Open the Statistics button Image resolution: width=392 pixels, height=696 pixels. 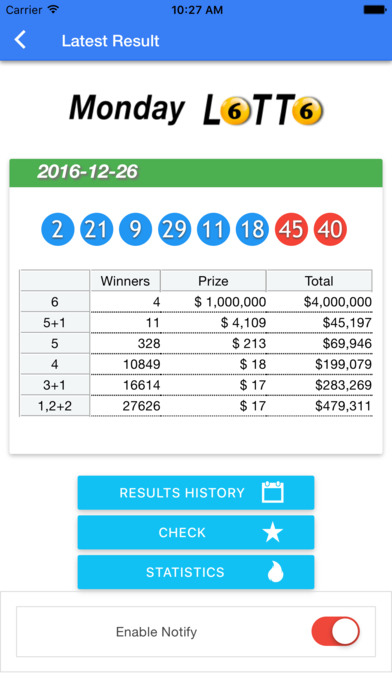196,572
